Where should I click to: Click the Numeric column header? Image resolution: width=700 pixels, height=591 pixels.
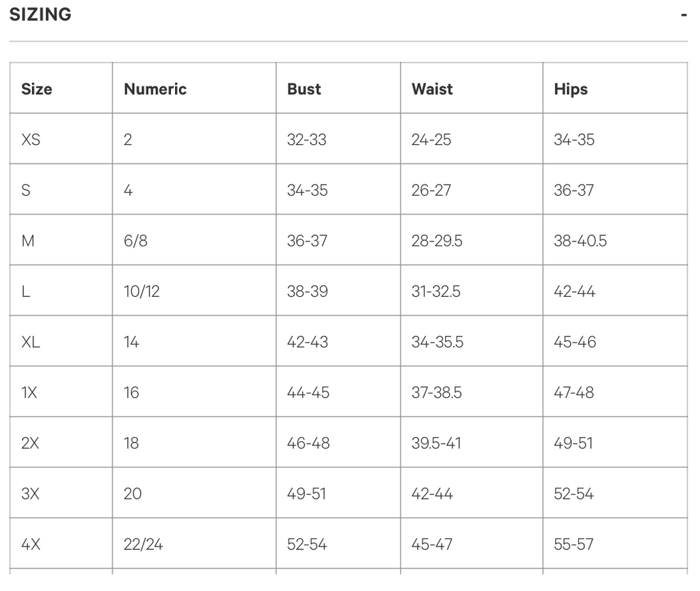click(155, 89)
